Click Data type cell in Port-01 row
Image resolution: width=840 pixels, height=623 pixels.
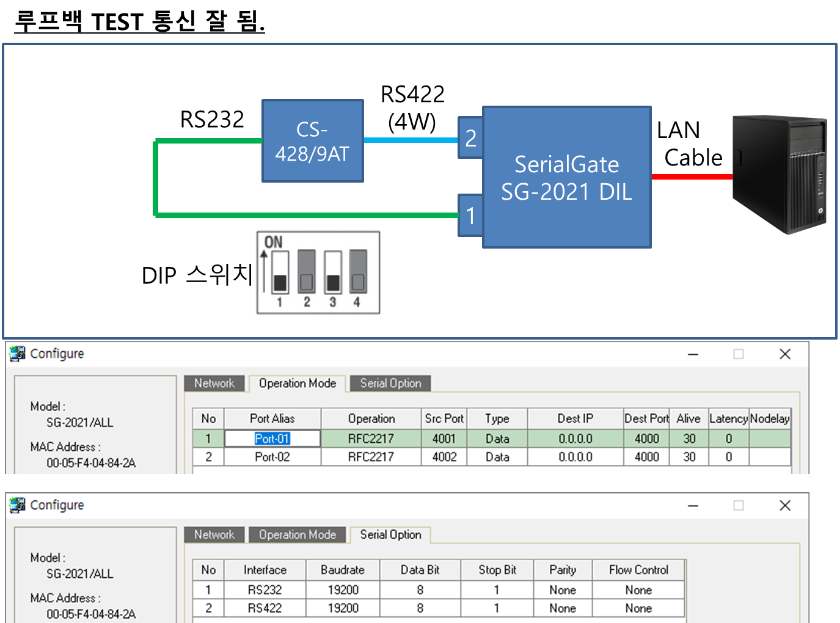[497, 439]
